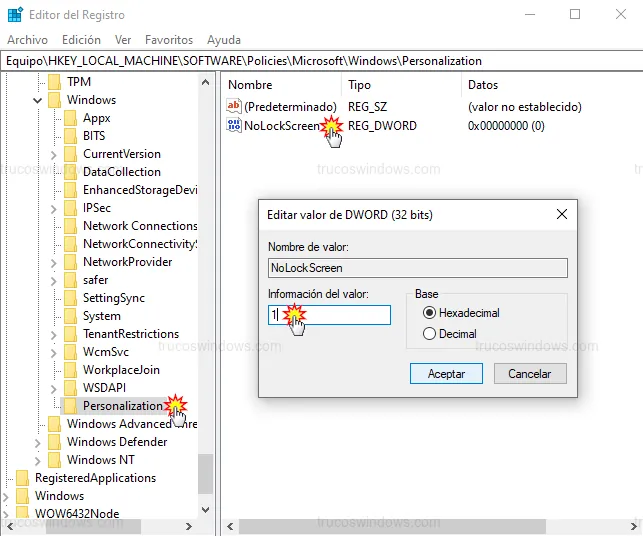The height and width of the screenshot is (536, 643).
Task: Collapse the Windows tree node
Action: pos(38,100)
